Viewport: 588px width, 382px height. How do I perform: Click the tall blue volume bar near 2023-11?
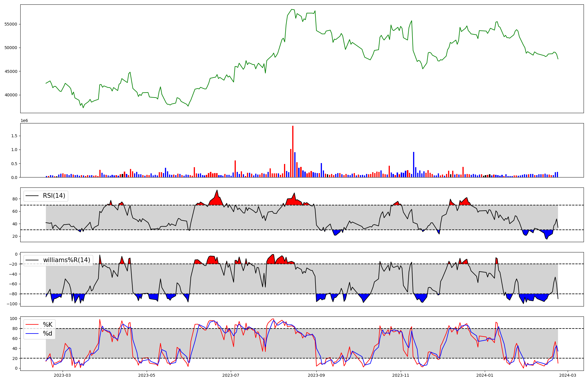[414, 165]
